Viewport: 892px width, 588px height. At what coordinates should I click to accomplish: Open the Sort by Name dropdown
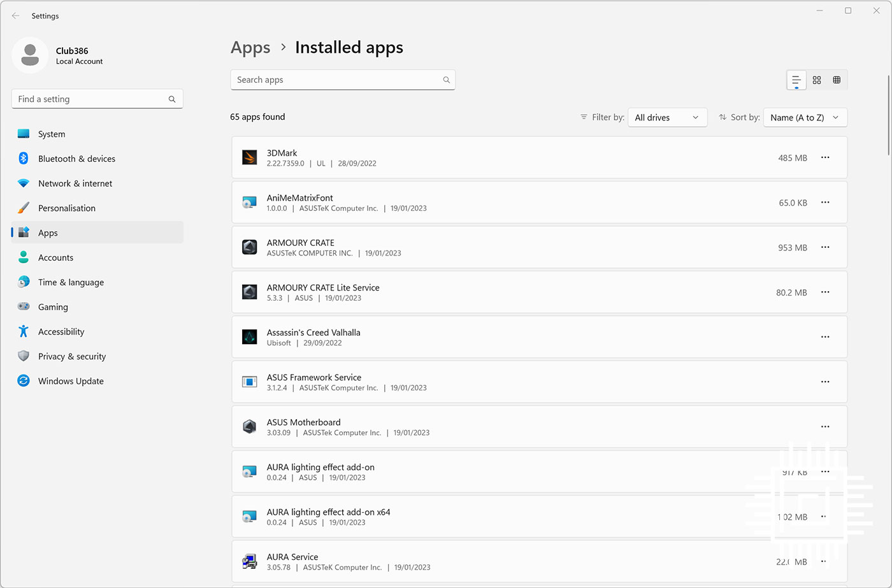click(805, 117)
